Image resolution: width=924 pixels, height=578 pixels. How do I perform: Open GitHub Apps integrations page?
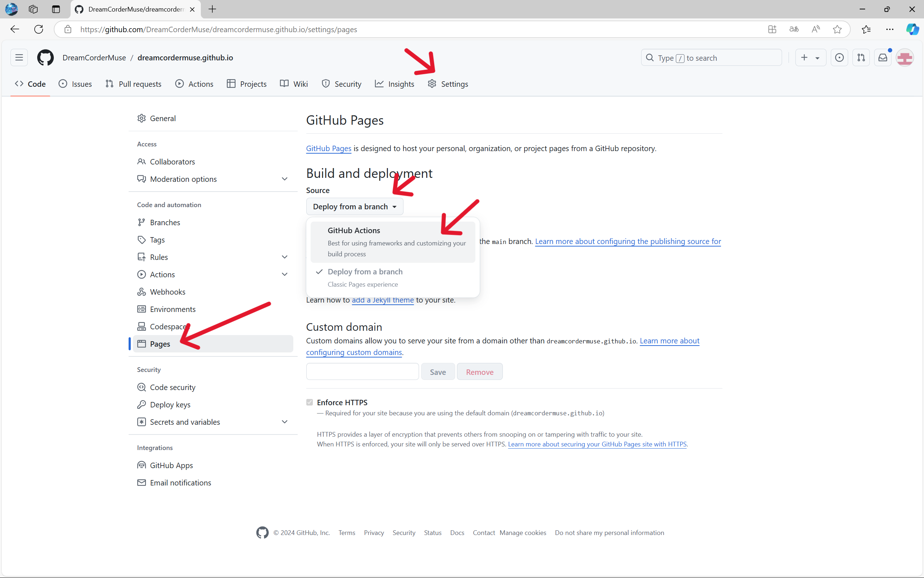click(x=213, y=465)
